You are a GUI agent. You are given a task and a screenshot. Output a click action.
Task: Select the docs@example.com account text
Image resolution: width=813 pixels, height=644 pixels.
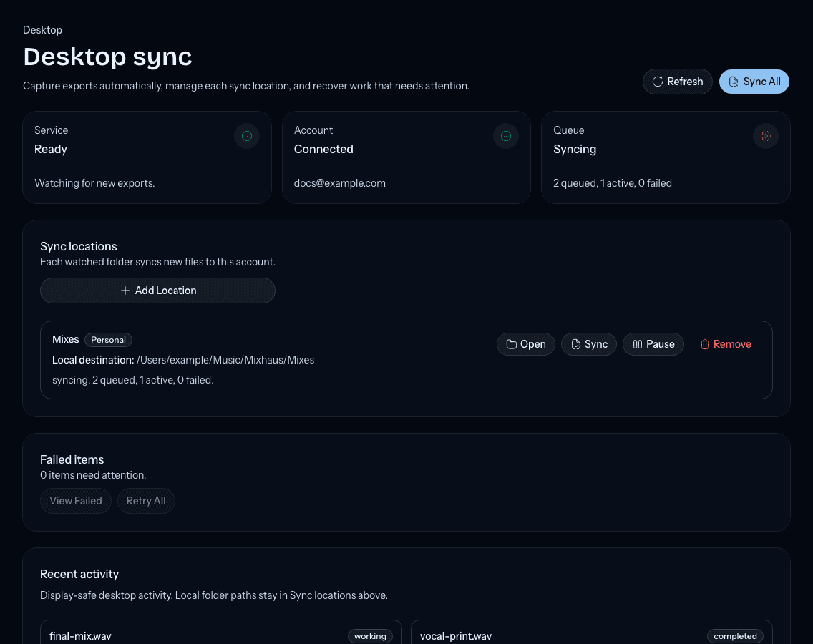pyautogui.click(x=340, y=183)
